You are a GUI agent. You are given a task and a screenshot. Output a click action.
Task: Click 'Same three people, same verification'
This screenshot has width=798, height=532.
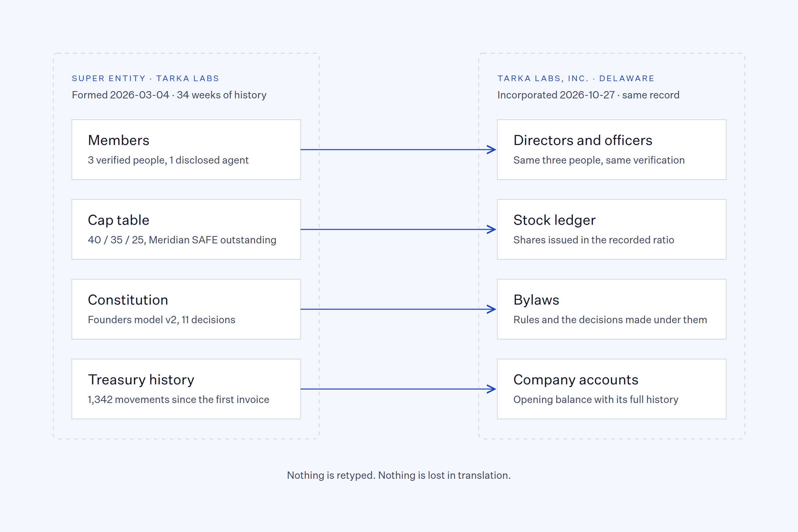point(599,160)
